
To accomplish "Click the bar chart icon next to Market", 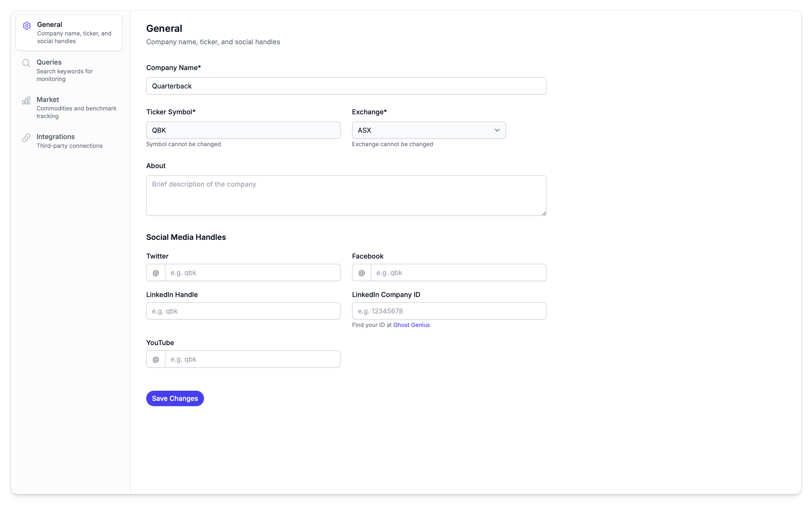I will (x=26, y=100).
